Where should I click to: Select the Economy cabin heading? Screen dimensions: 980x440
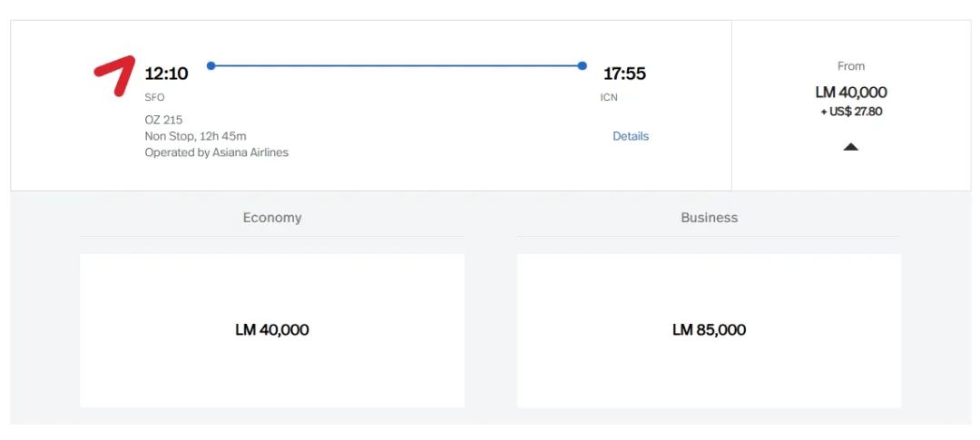272,218
